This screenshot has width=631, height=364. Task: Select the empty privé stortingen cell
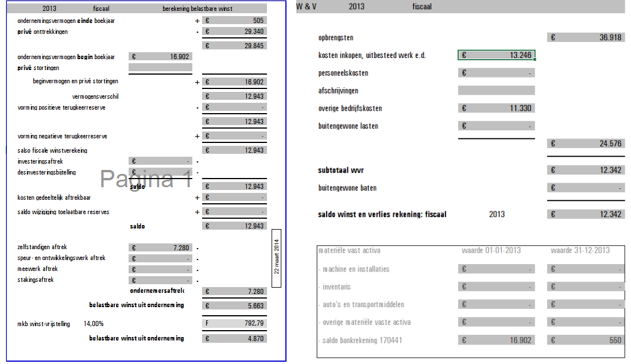160,68
